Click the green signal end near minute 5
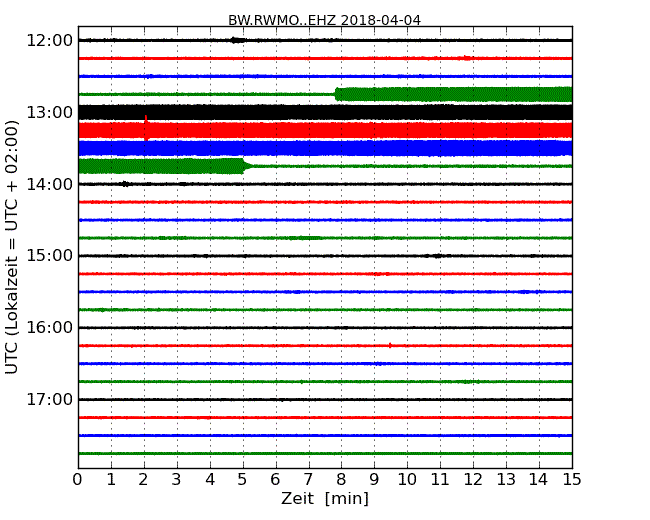 pos(245,166)
